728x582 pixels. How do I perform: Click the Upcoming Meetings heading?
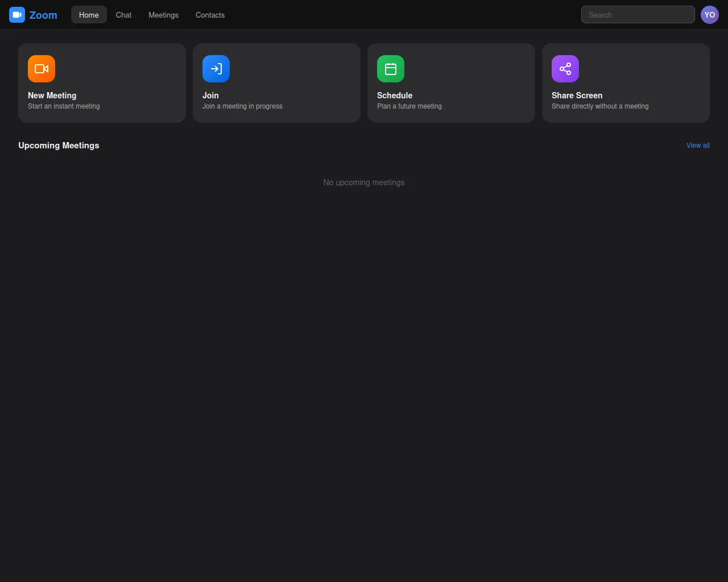click(59, 145)
